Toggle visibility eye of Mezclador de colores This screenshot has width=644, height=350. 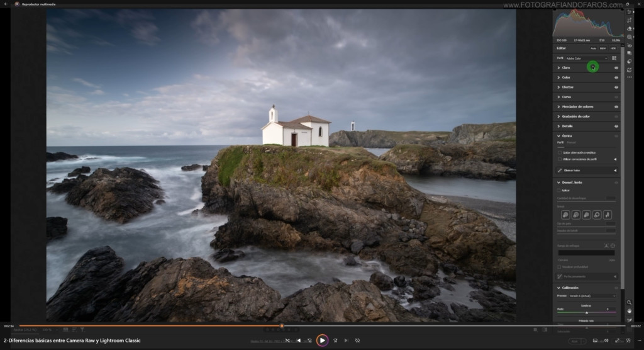pos(616,106)
